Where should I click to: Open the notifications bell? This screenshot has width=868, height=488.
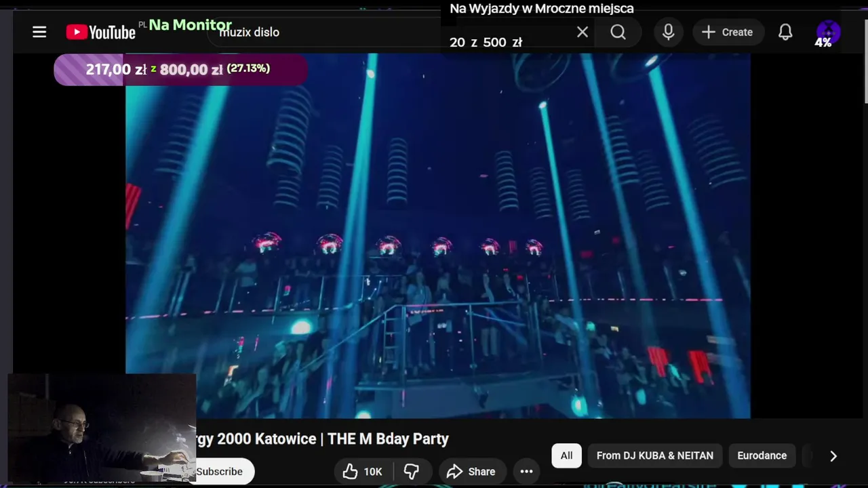coord(785,32)
